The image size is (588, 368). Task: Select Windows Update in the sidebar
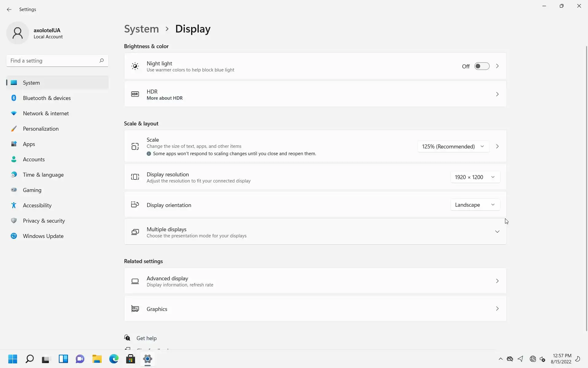43,236
